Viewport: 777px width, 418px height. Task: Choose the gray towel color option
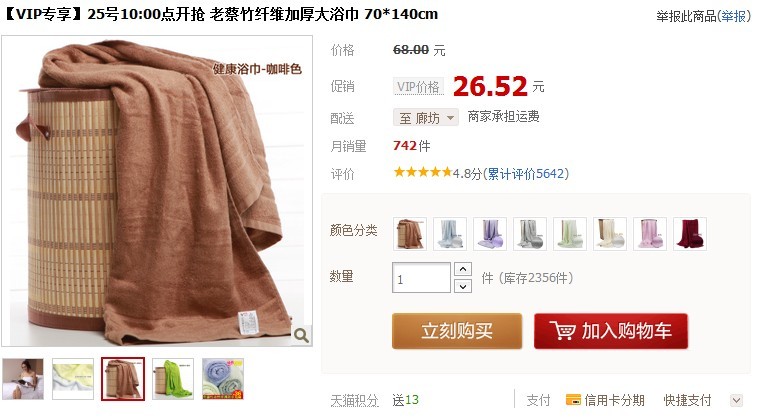click(530, 233)
